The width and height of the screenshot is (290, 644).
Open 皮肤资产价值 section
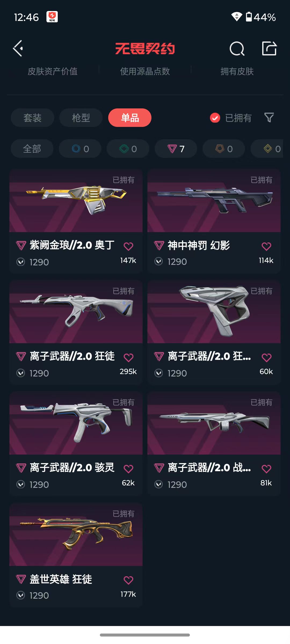53,71
